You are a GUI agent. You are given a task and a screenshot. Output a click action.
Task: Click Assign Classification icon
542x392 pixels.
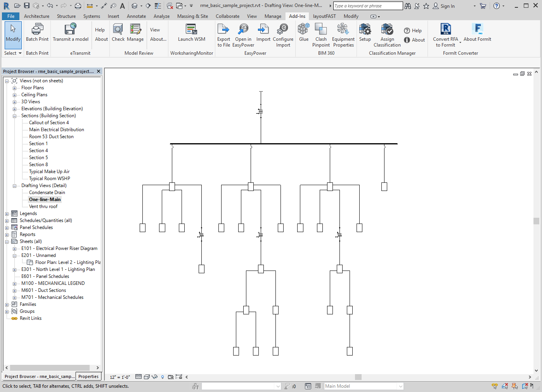[387, 29]
